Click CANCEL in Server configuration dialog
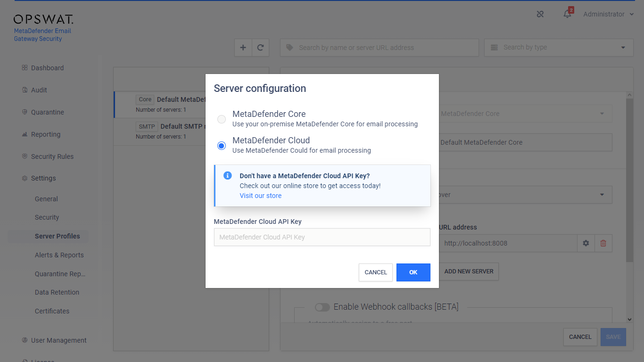 pos(376,272)
